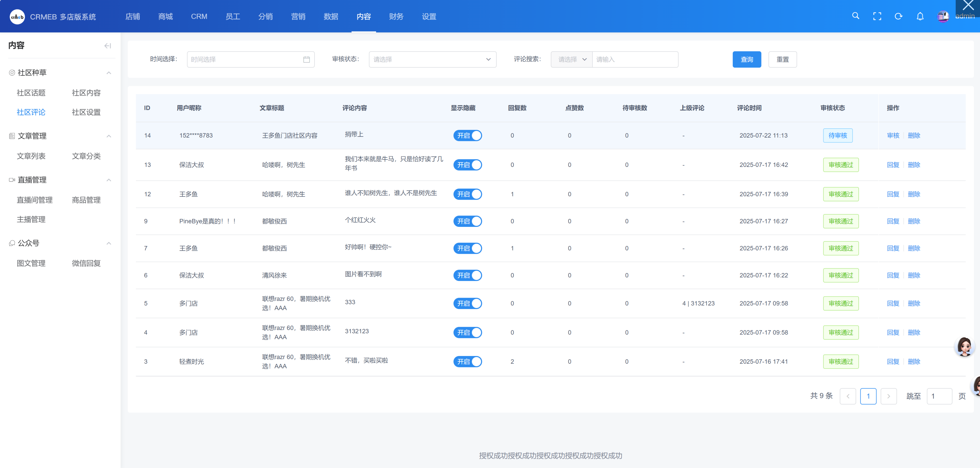Open 社区话题 in sidebar
Image resolution: width=980 pixels, height=468 pixels.
tap(31, 93)
